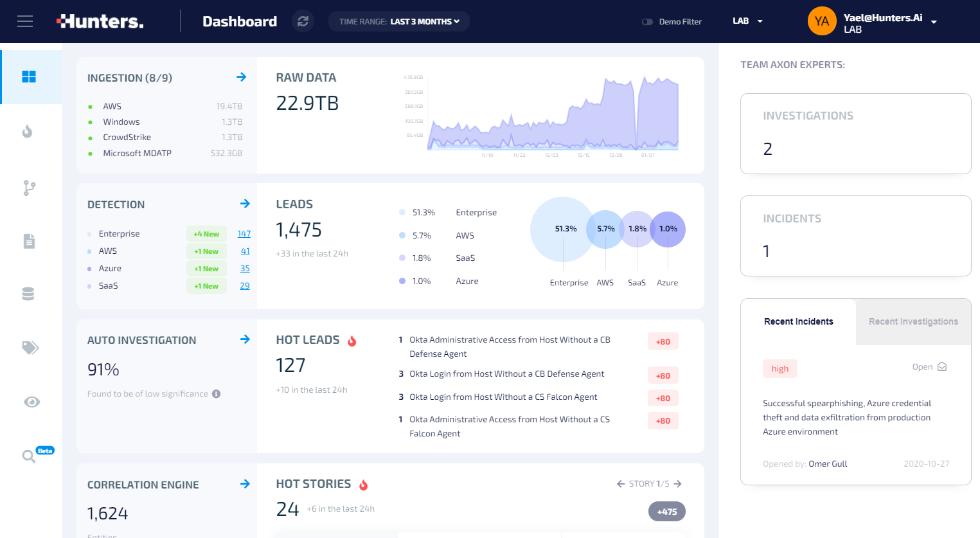This screenshot has width=980, height=538.
Task: Open the 29 SaaS detections link
Action: coord(245,286)
